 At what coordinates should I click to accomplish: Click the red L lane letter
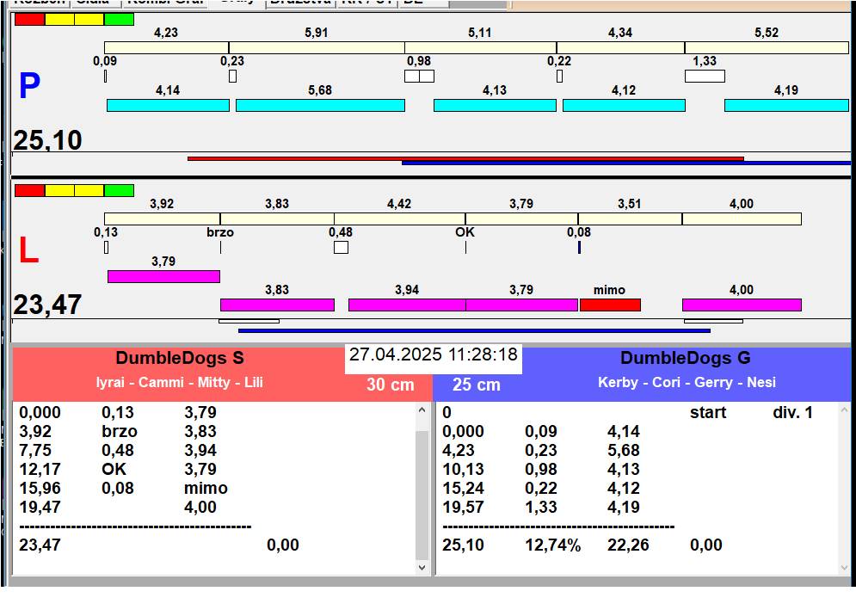tap(28, 250)
